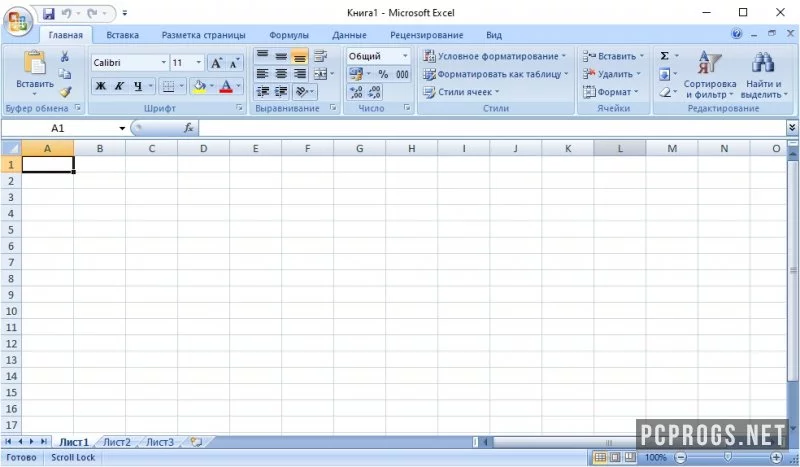Expand the formula bar
Viewport: 800px width, 467px height.
[x=792, y=128]
